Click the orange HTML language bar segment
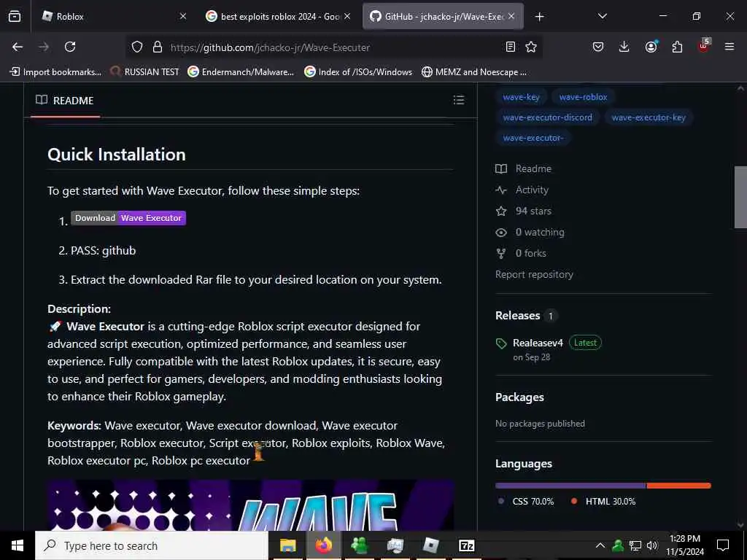The image size is (747, 560). click(x=679, y=486)
